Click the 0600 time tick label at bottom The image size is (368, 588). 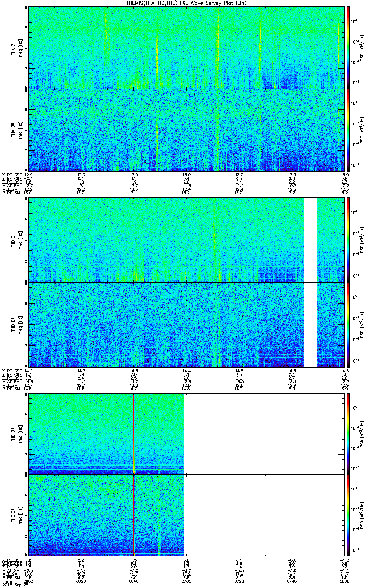(28, 581)
